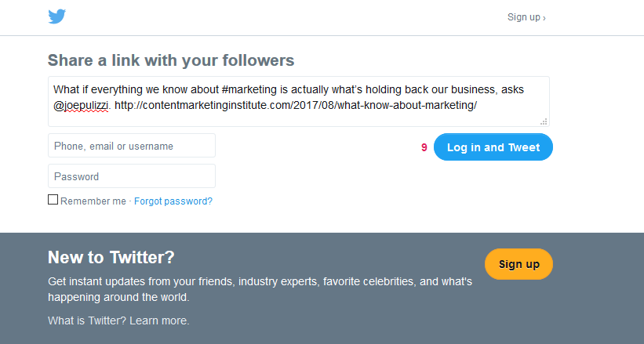Click the Share a link heading
644x344 pixels.
tap(171, 60)
